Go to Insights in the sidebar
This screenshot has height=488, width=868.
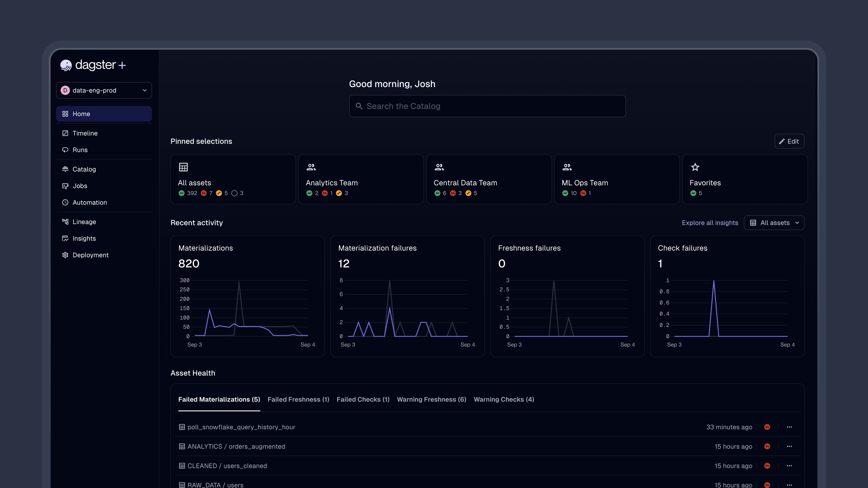click(x=104, y=238)
